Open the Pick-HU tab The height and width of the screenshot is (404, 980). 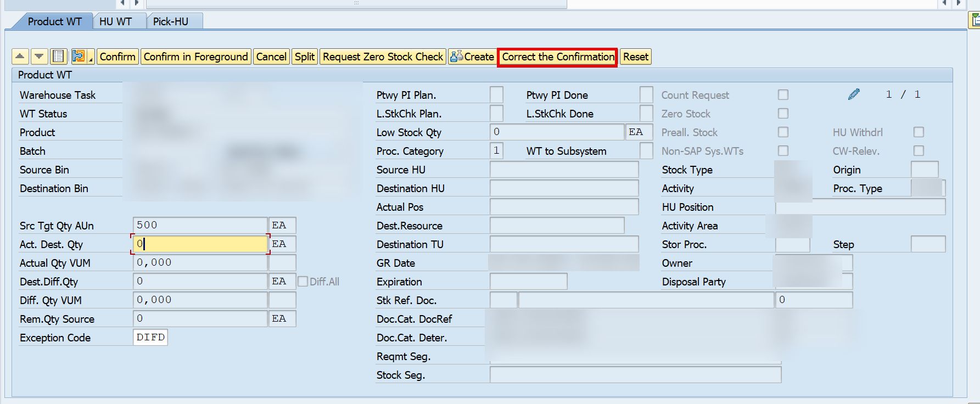[170, 21]
